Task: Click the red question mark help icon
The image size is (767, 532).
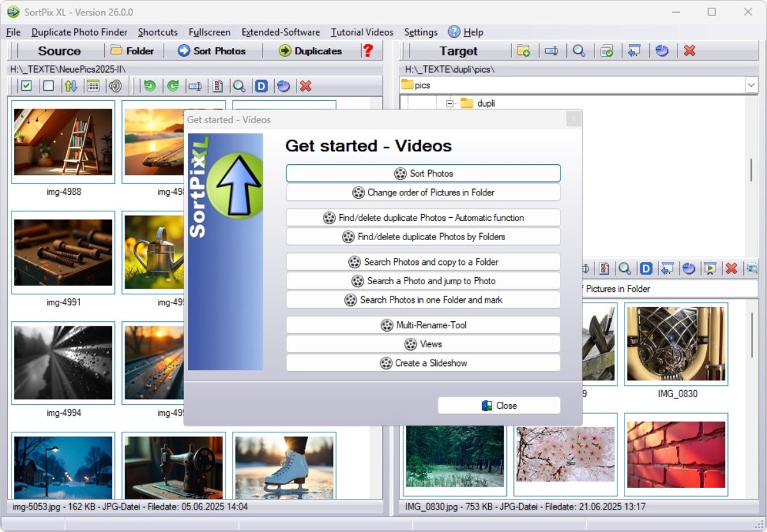Action: tap(368, 50)
